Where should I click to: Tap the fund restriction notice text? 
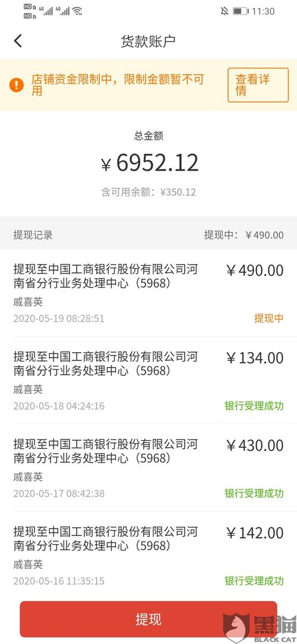[x=118, y=85]
